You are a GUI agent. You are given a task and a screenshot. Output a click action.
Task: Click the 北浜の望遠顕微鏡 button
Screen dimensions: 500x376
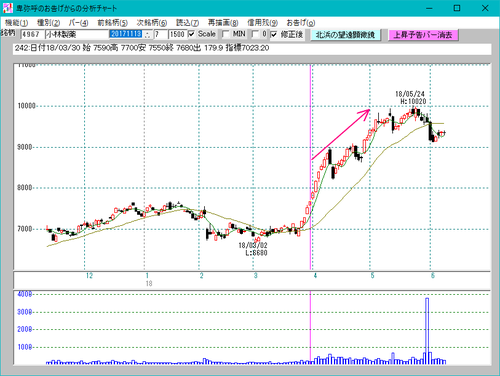[346, 35]
